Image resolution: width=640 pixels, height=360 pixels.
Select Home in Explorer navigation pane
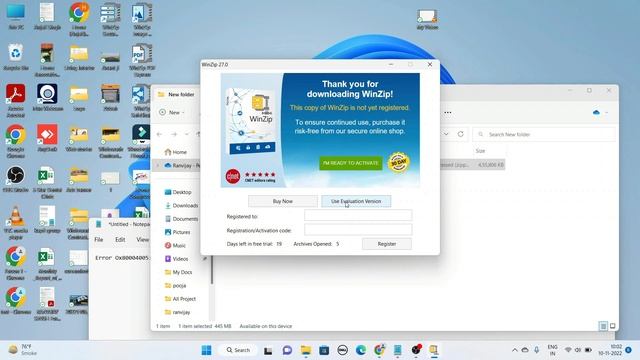(176, 152)
